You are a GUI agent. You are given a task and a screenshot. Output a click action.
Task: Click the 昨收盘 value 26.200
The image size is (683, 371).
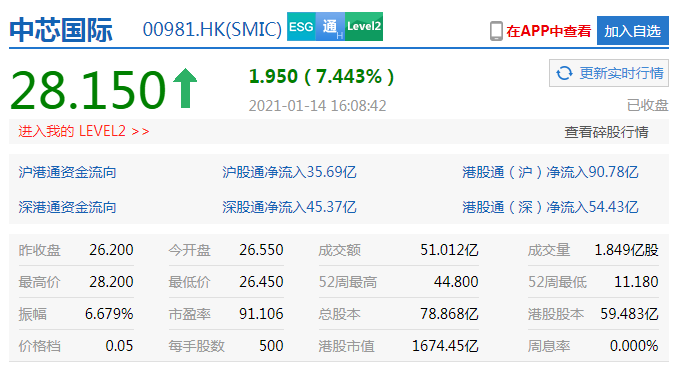click(x=112, y=250)
